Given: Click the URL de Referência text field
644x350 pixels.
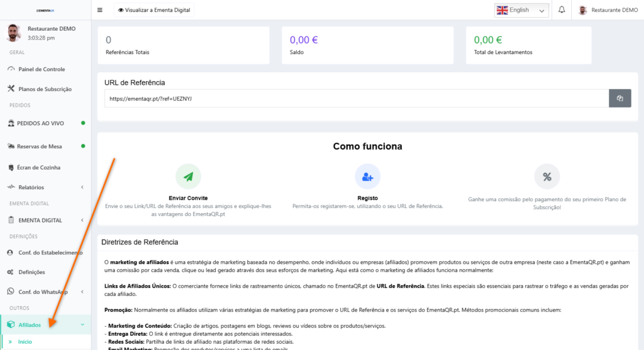Looking at the screenshot, I should click(356, 99).
